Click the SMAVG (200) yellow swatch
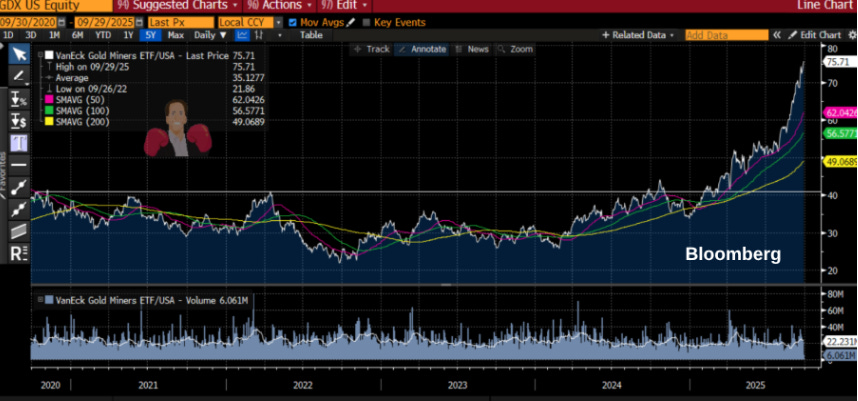 tap(49, 122)
